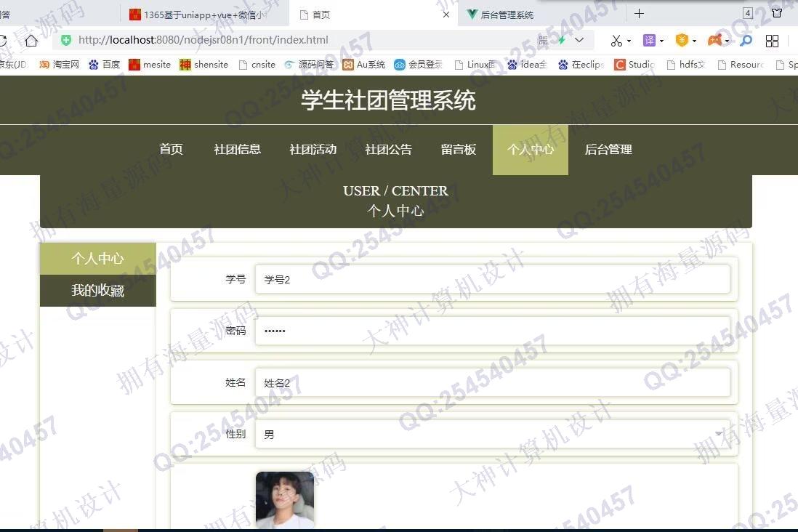Screen dimensions: 798x532
Task: Open 留言板 navigation item
Action: [x=459, y=149]
